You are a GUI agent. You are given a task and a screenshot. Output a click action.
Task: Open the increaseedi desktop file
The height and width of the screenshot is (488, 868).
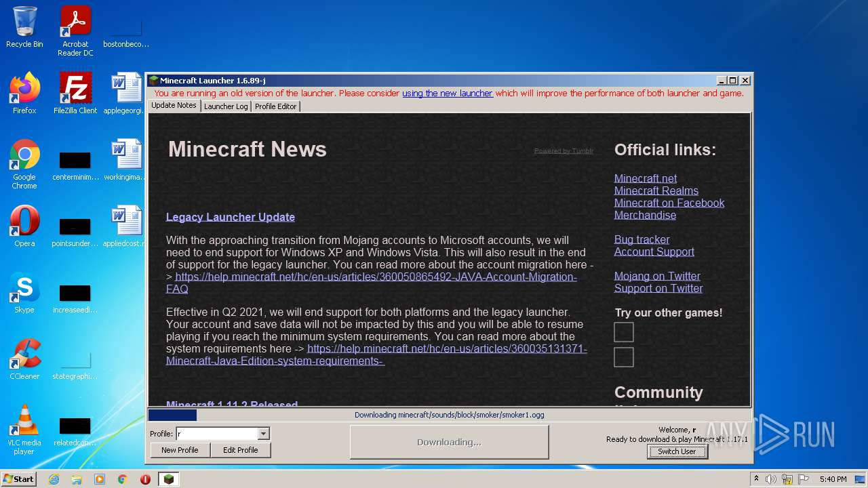[75, 299]
